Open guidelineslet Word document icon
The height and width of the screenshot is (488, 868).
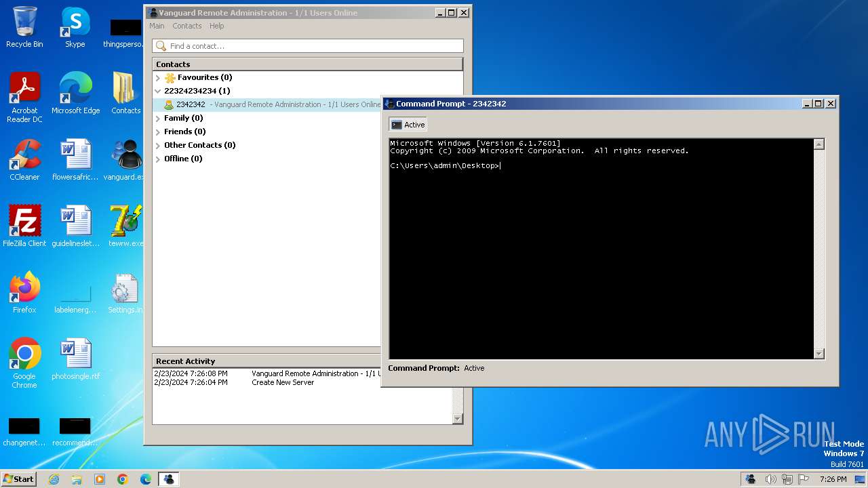point(75,226)
